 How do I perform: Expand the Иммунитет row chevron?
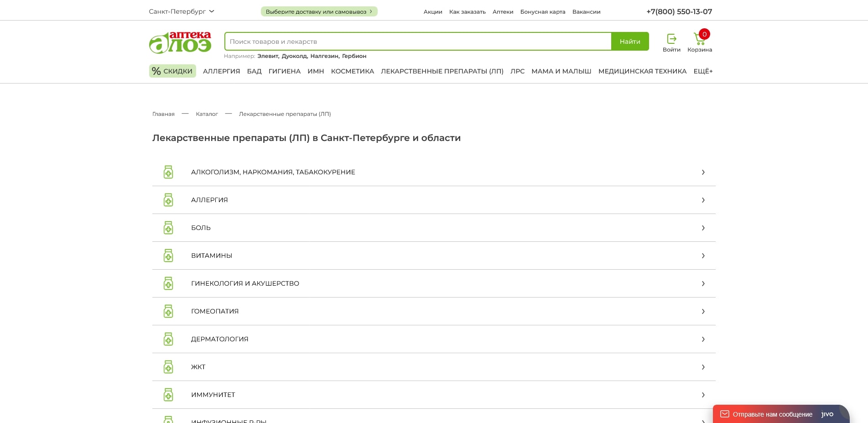point(703,395)
